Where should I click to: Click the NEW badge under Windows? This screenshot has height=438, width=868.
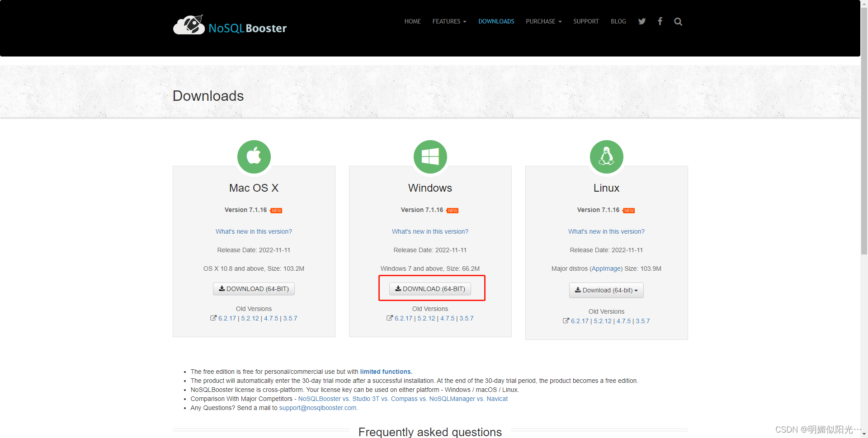tap(453, 211)
